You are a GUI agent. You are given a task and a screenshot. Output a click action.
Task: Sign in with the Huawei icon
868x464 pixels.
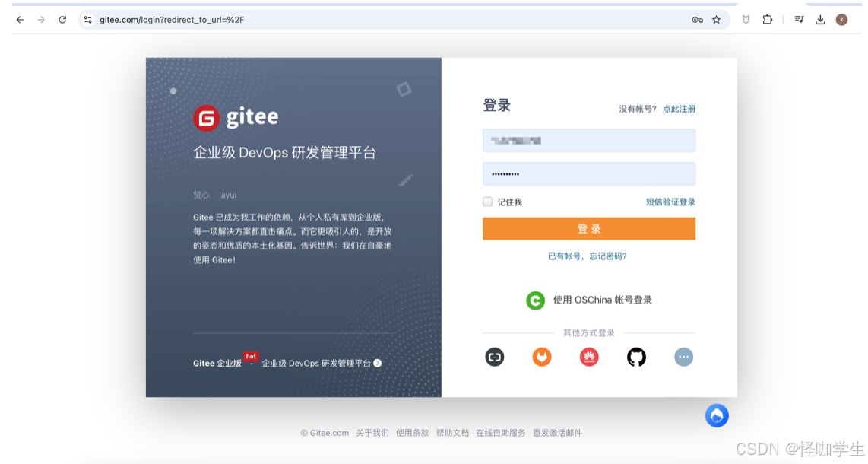589,358
